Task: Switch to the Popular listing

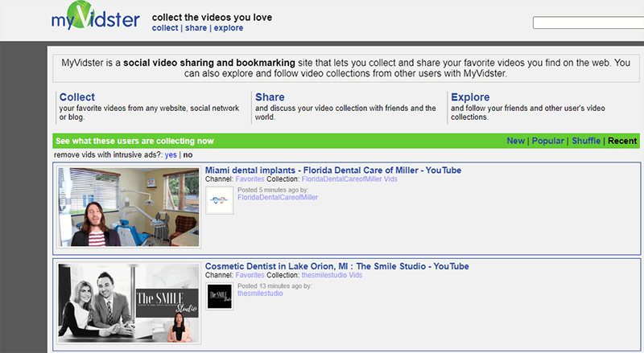Action: click(x=548, y=141)
